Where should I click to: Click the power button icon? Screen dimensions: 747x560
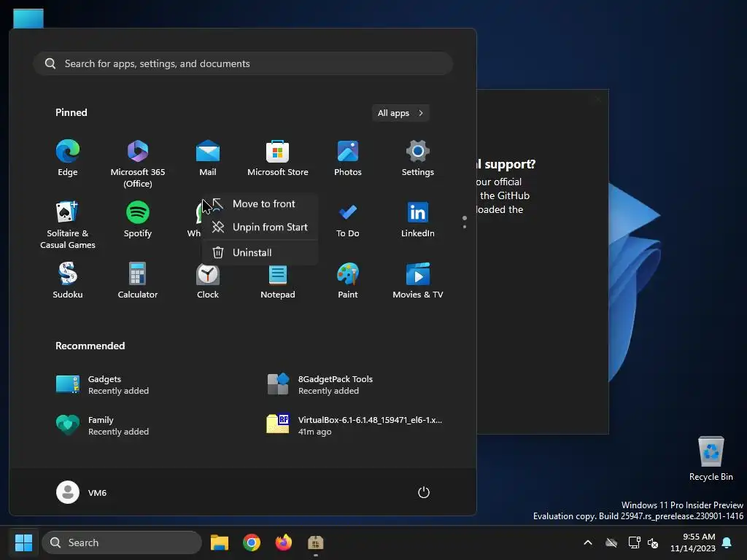pyautogui.click(x=424, y=492)
